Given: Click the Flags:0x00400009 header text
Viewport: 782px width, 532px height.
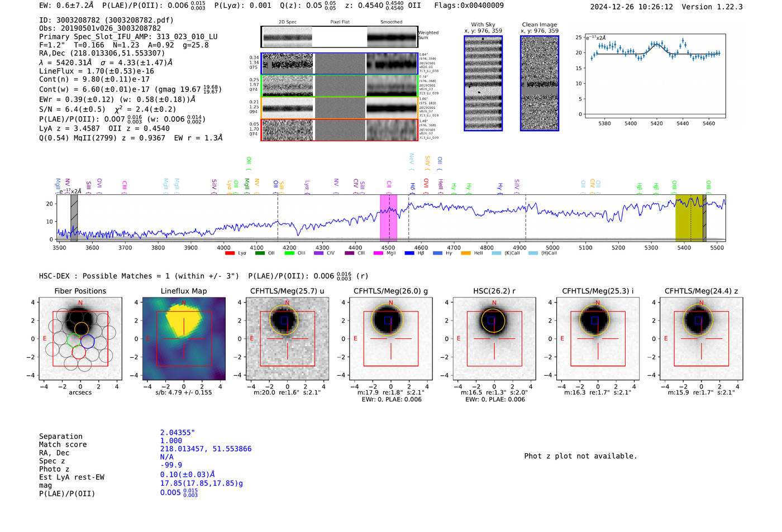Looking at the screenshot, I should pyautogui.click(x=469, y=5).
